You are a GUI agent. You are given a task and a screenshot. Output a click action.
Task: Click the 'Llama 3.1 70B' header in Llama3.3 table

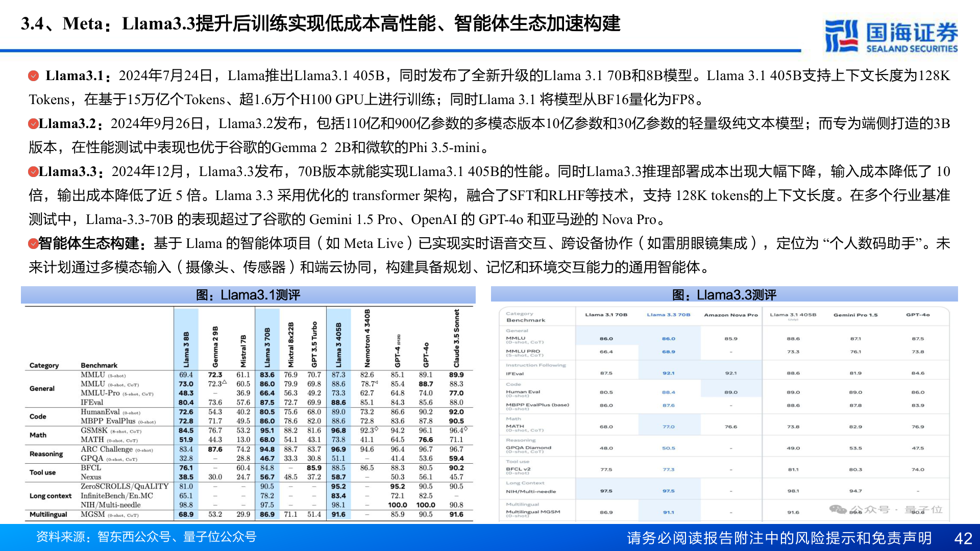tap(606, 315)
